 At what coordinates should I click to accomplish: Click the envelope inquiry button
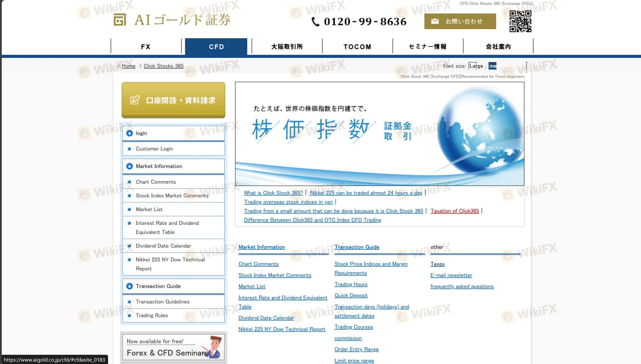460,21
